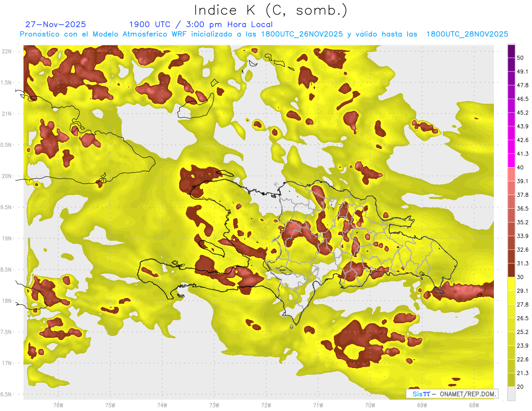532x411 pixels.
Task: Click the legend value "39.1"
Action: point(523,181)
